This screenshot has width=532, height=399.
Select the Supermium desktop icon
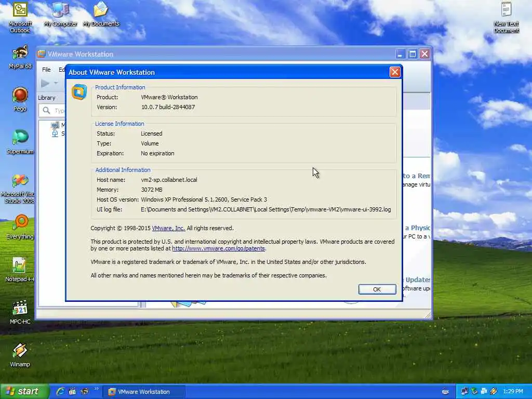(x=20, y=142)
